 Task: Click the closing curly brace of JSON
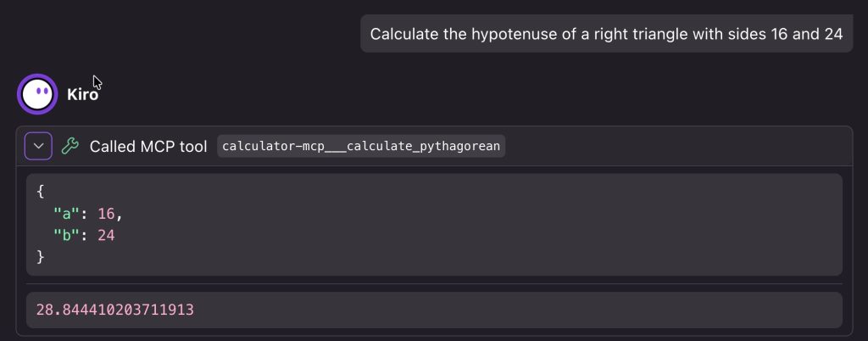click(x=40, y=256)
